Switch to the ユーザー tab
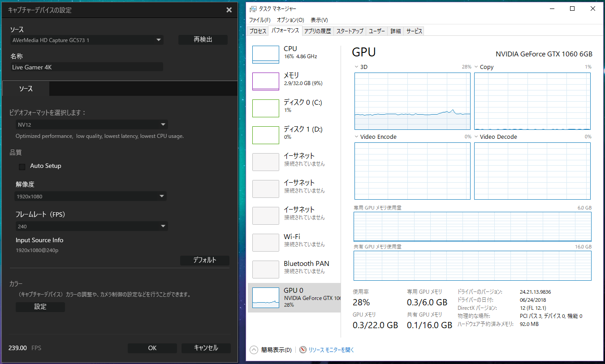Viewport: 605px width, 364px height. [376, 31]
